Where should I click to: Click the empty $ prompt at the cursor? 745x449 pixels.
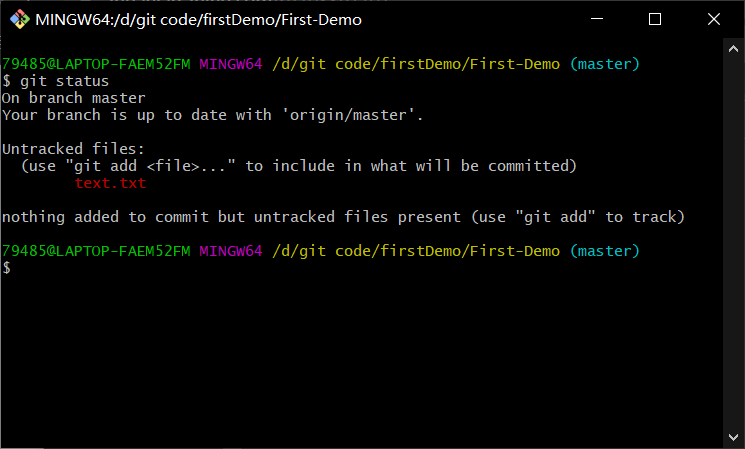[x=7, y=268]
